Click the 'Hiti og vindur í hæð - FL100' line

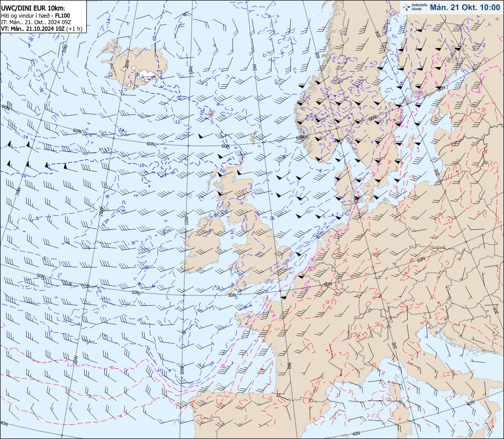(35, 16)
